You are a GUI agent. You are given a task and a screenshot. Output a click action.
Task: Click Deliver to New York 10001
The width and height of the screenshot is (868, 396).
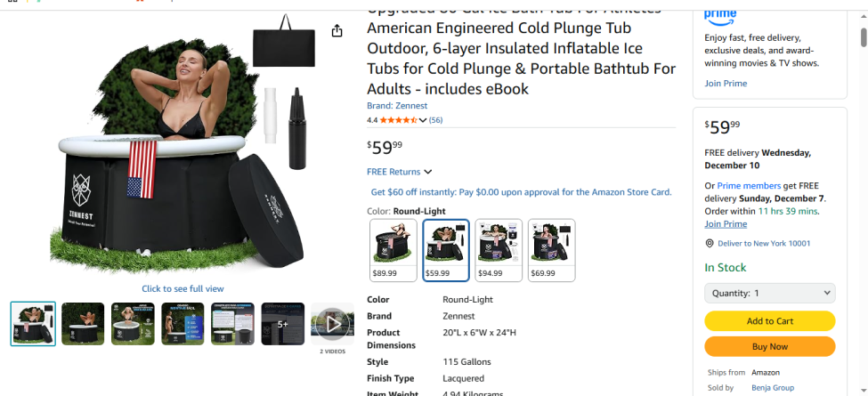pyautogui.click(x=764, y=243)
